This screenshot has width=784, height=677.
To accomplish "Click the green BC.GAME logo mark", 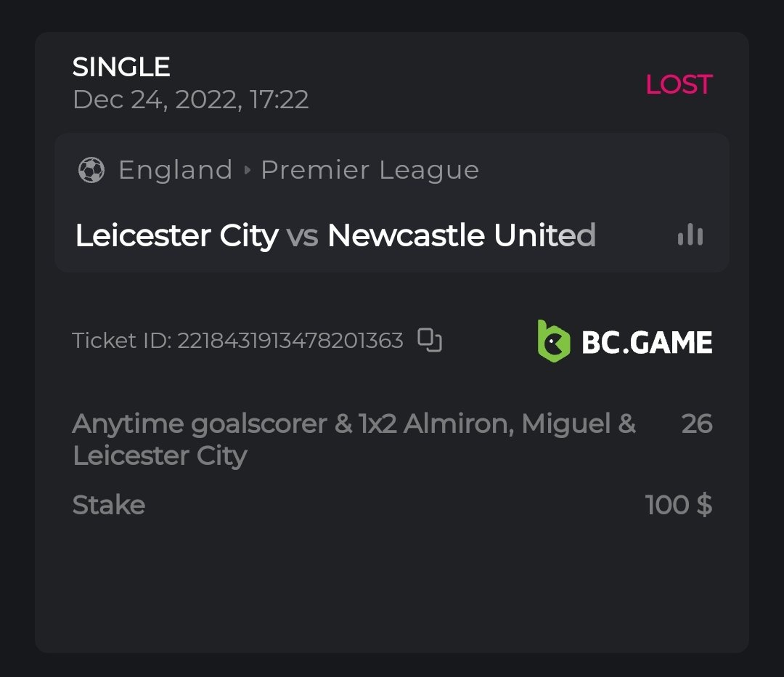I will pyautogui.click(x=553, y=341).
